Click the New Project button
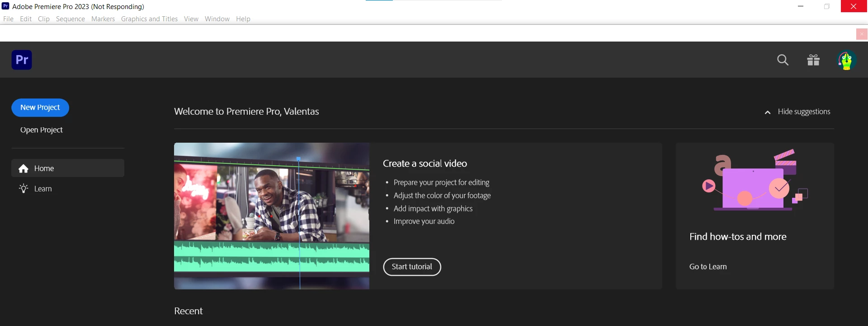This screenshot has width=868, height=326. pyautogui.click(x=40, y=107)
